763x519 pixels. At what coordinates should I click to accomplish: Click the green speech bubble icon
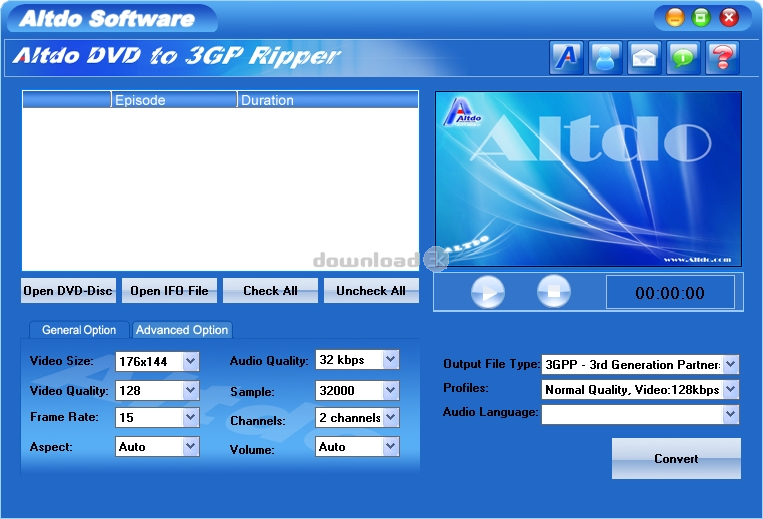click(683, 58)
